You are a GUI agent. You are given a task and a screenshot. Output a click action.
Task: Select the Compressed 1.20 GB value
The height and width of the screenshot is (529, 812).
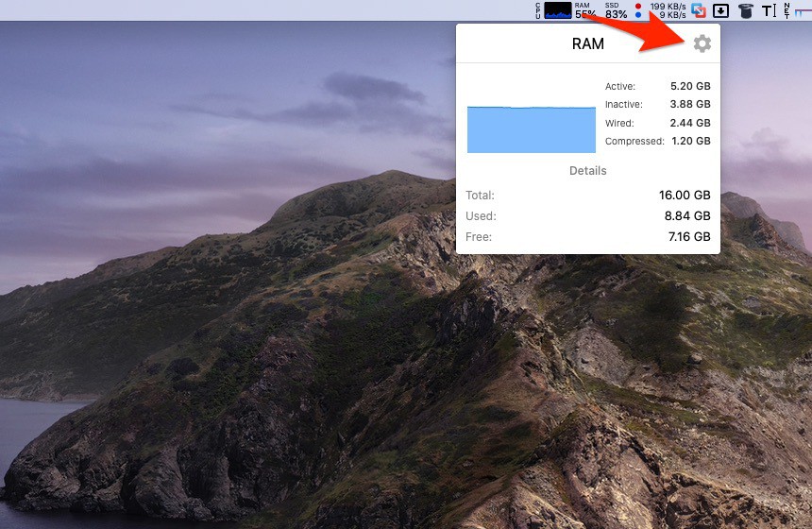click(x=691, y=141)
